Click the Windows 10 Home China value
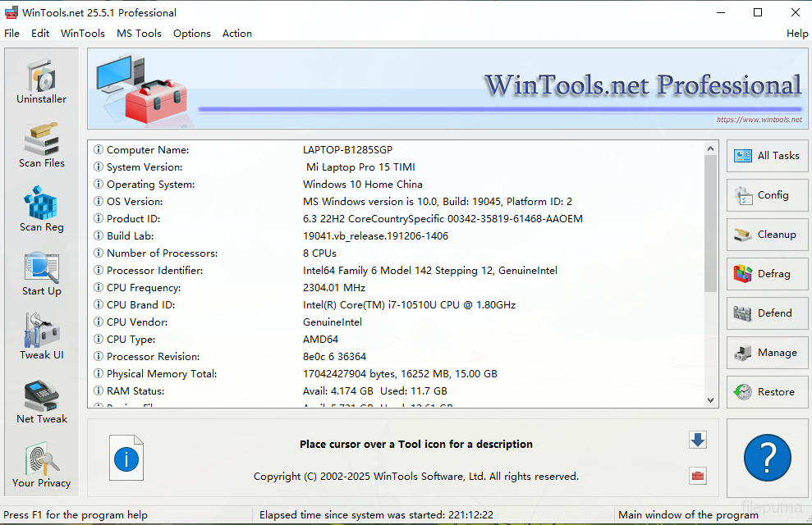This screenshot has height=525, width=812. [363, 184]
